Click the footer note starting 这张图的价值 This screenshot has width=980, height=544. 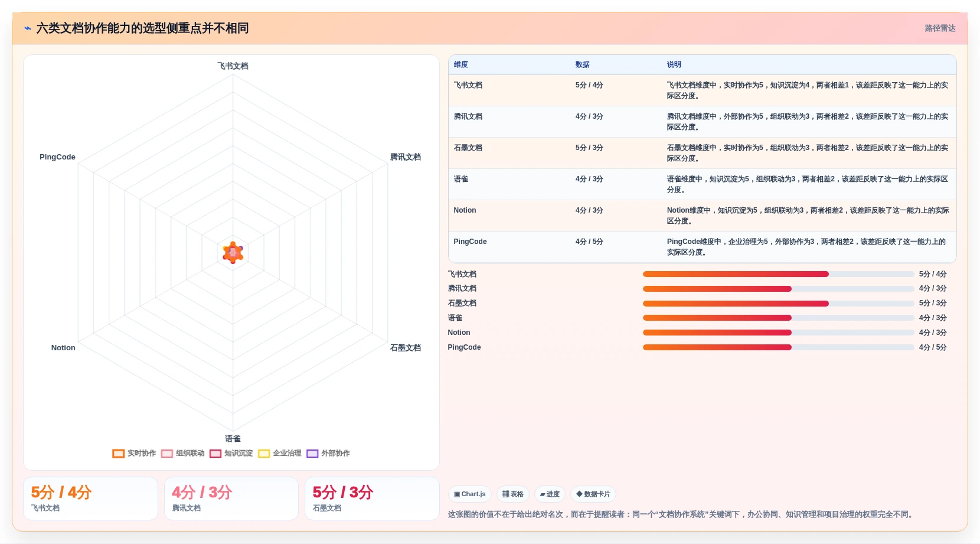pyautogui.click(x=682, y=514)
